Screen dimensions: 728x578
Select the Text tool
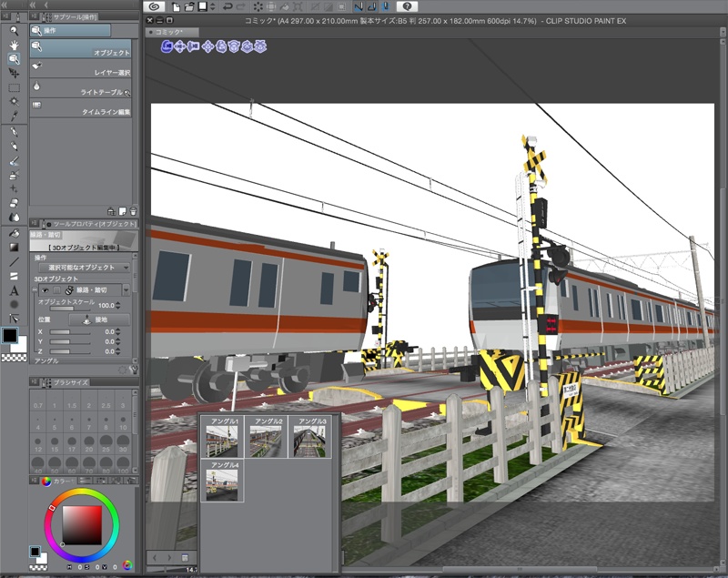click(13, 290)
